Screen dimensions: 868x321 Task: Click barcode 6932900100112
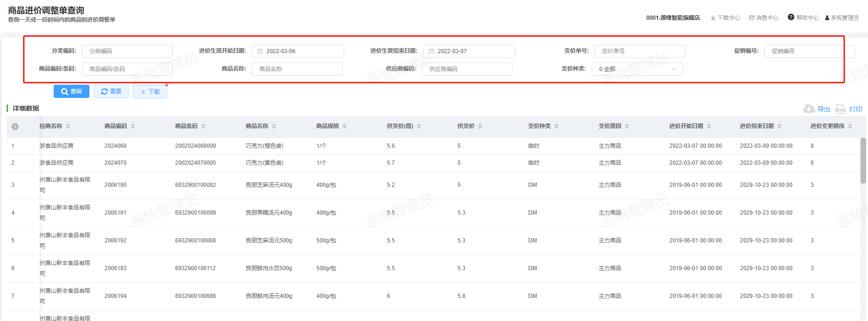(195, 268)
